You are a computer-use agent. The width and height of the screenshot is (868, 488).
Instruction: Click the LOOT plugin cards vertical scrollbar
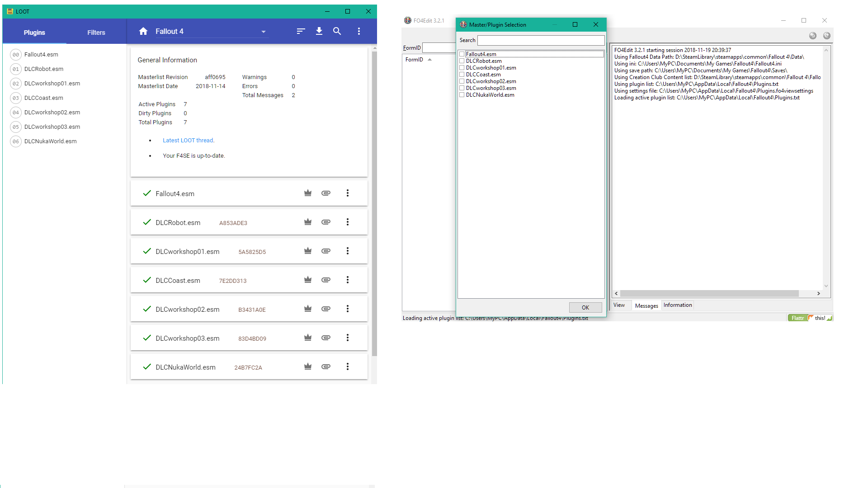(374, 203)
